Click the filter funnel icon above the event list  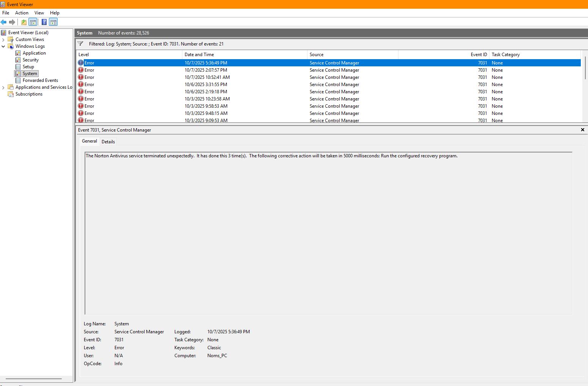pos(80,44)
